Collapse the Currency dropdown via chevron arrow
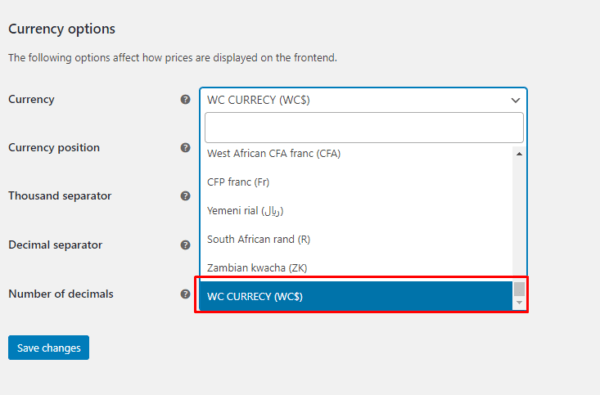 coord(515,100)
